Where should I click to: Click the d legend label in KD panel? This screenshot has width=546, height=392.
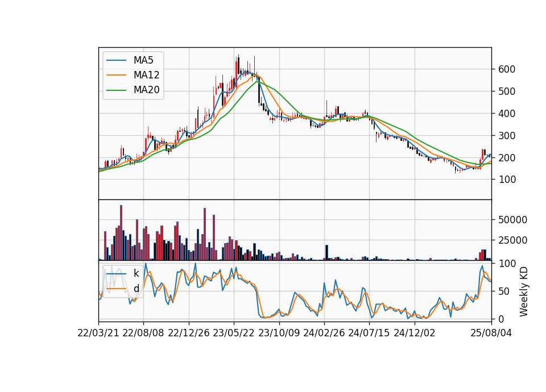click(136, 289)
